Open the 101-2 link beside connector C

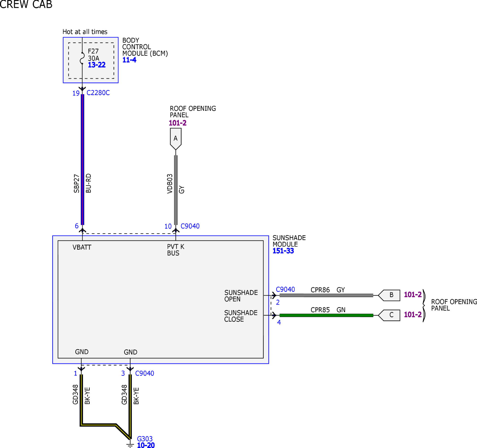point(413,314)
